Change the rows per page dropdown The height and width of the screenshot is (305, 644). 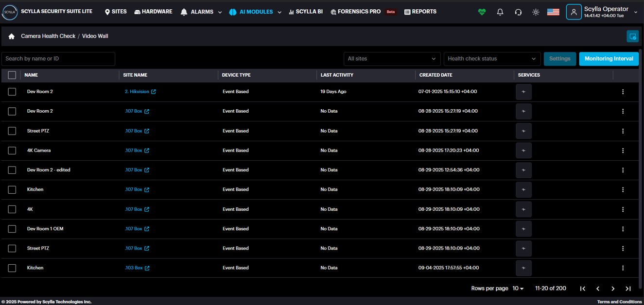click(518, 288)
